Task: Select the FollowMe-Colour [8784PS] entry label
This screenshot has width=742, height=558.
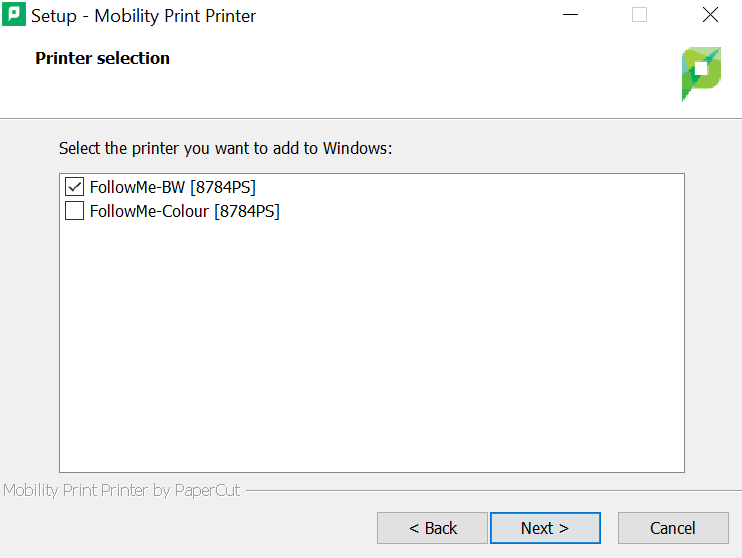Action: [x=185, y=211]
